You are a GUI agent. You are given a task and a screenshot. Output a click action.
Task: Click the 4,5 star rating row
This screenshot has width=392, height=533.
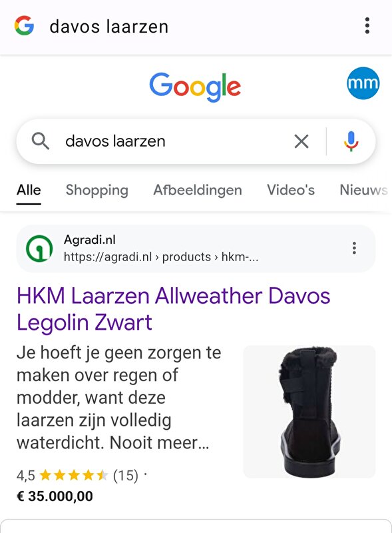[81, 475]
